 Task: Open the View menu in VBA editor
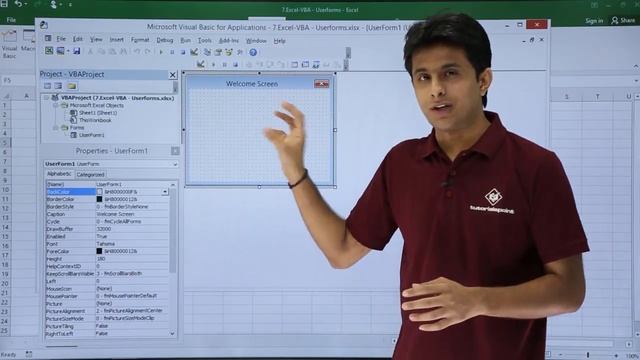point(96,40)
